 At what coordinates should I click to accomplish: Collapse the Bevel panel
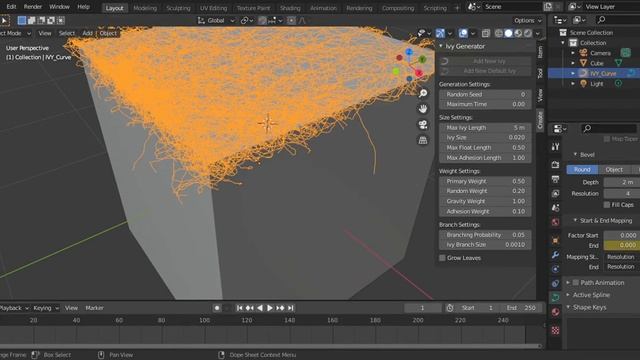tap(575, 154)
